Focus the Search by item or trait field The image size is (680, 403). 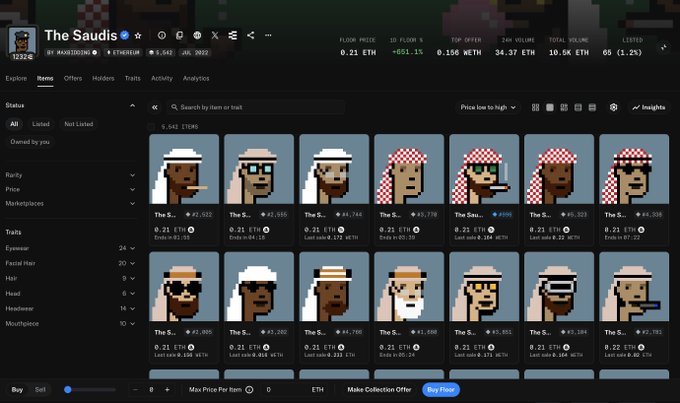click(x=256, y=107)
